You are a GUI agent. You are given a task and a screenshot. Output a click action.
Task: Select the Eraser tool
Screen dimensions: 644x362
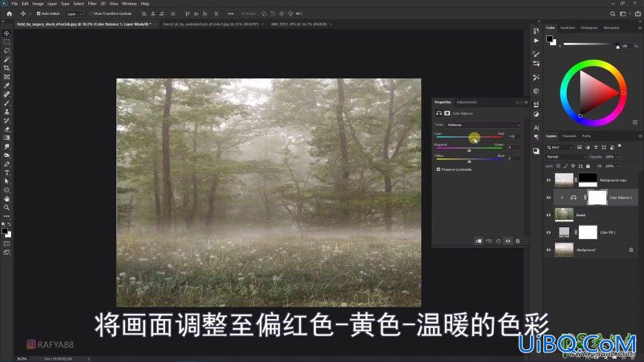pyautogui.click(x=7, y=129)
